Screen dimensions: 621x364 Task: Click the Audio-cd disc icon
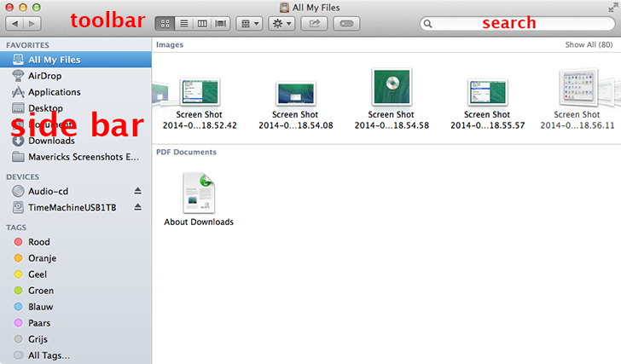click(18, 191)
